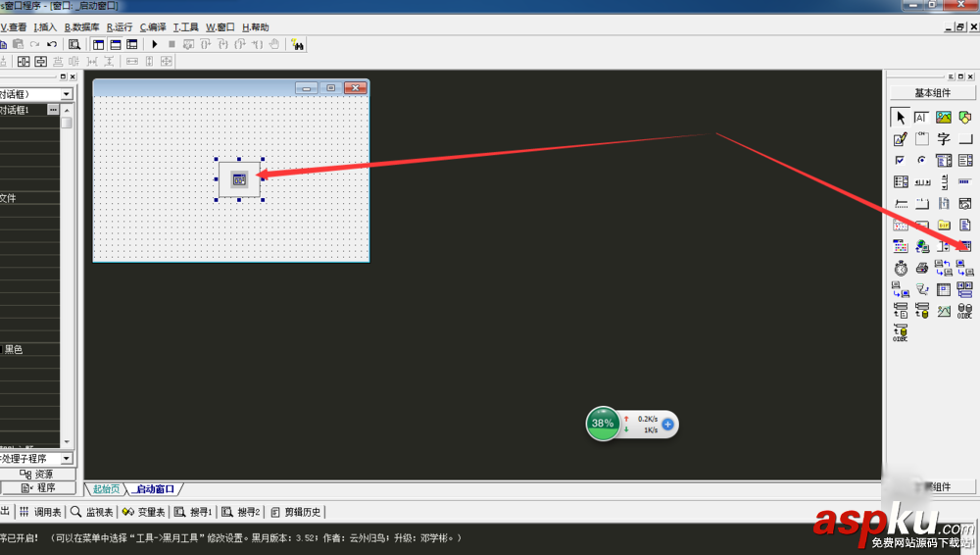Open the V.查看 menu
This screenshot has height=555, width=980.
[x=14, y=26]
